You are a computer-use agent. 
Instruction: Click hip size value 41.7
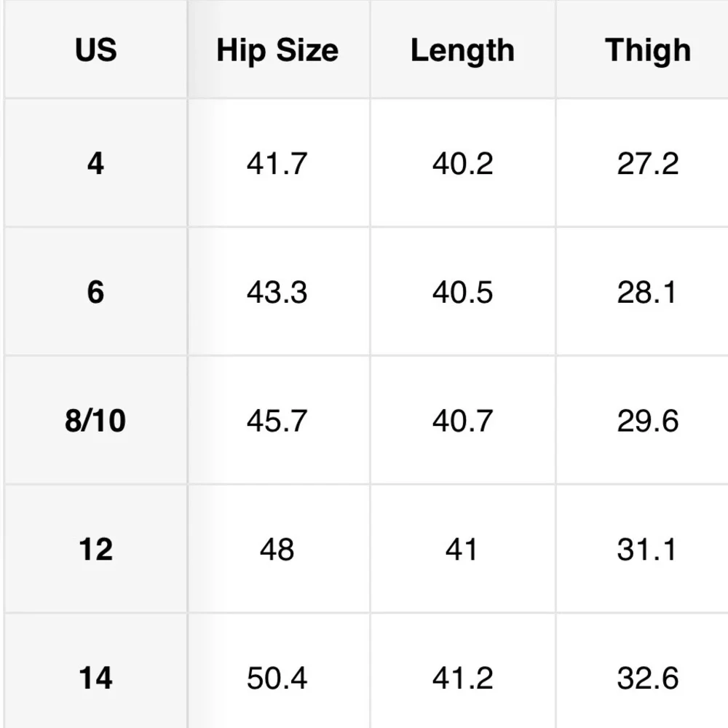coord(277,163)
